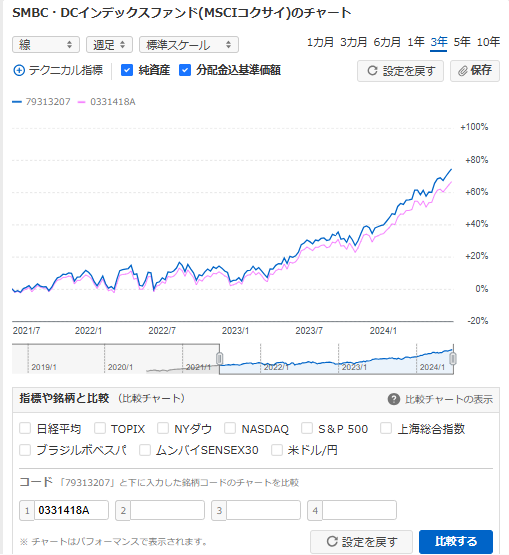The width and height of the screenshot is (509, 555).
Task: Check the ムンバイSENSEX30 comparison checkbox
Action: pyautogui.click(x=145, y=450)
